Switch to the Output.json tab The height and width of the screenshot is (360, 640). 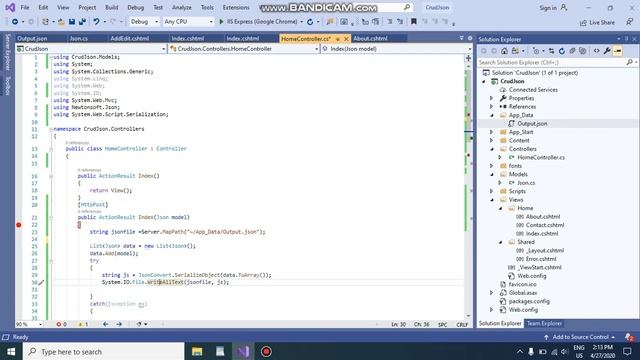tap(32, 38)
